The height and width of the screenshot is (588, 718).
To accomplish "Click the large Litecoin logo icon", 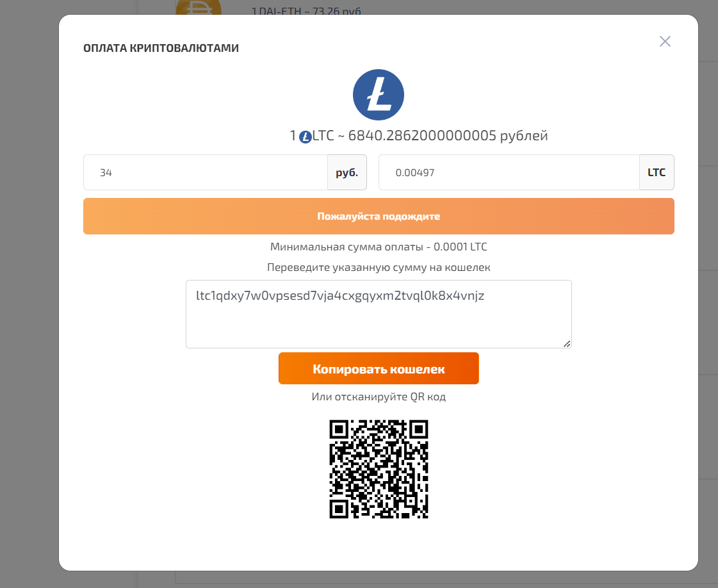I will pyautogui.click(x=379, y=95).
